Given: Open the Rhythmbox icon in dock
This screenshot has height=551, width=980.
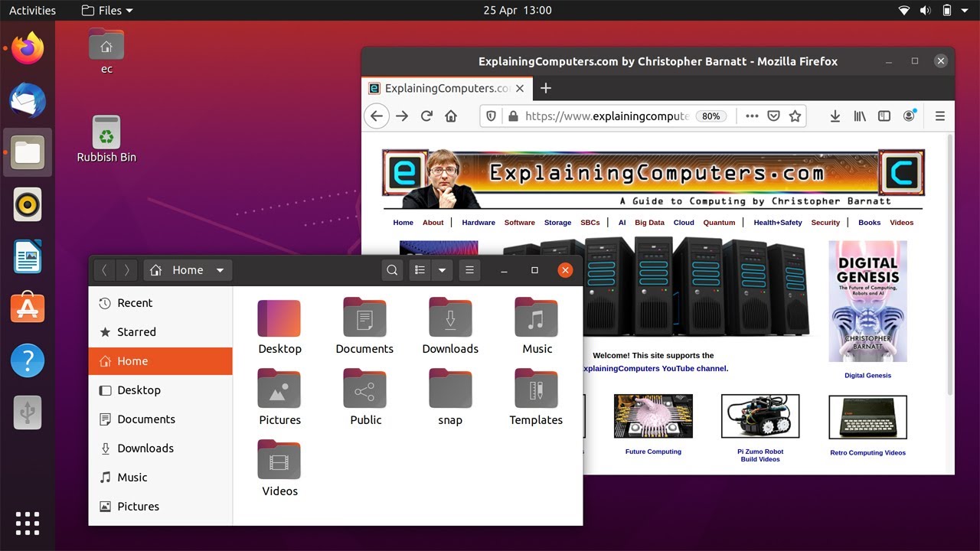Looking at the screenshot, I should 28,204.
